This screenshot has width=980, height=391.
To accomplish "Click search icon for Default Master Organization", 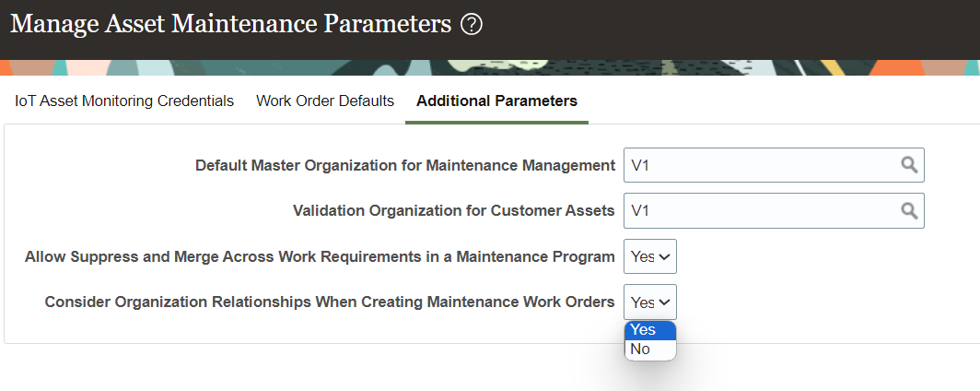I will [909, 165].
